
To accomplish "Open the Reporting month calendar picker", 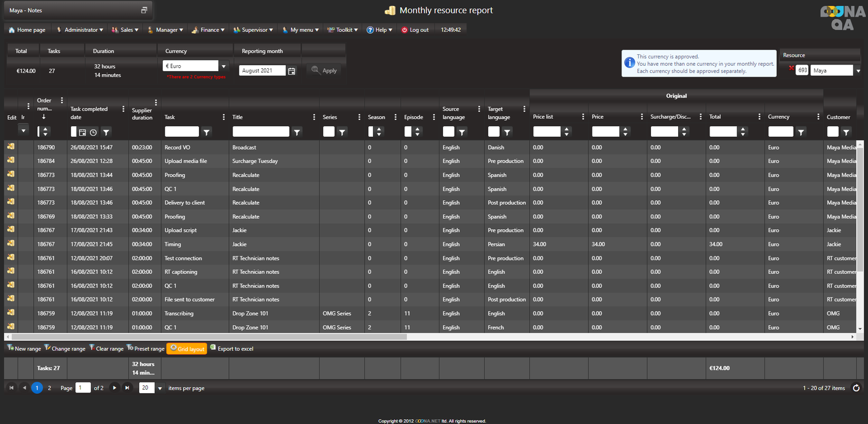I will (292, 71).
